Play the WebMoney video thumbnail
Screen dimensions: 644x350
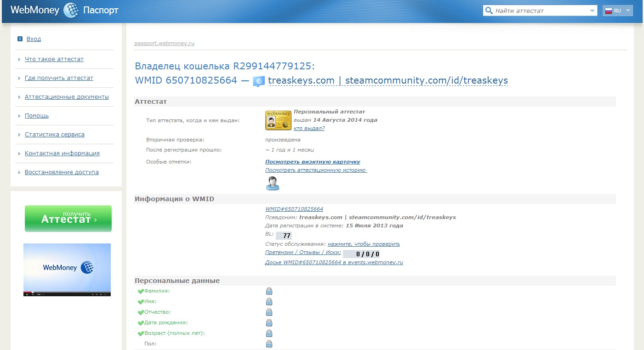point(67,270)
